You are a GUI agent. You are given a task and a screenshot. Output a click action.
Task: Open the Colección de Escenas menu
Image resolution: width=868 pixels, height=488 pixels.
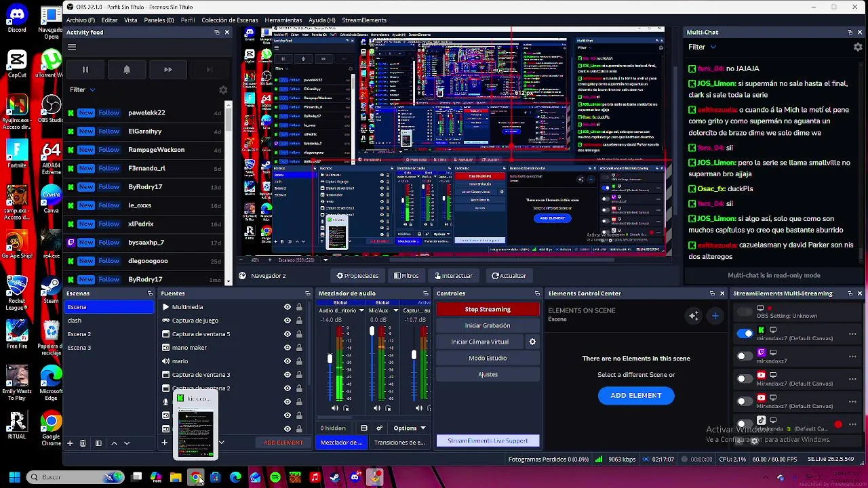229,20
